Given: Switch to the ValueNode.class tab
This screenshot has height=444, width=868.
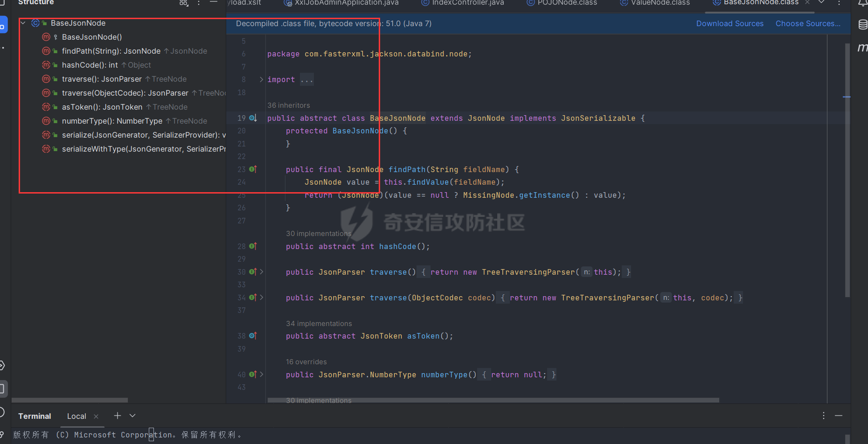Looking at the screenshot, I should (x=654, y=3).
